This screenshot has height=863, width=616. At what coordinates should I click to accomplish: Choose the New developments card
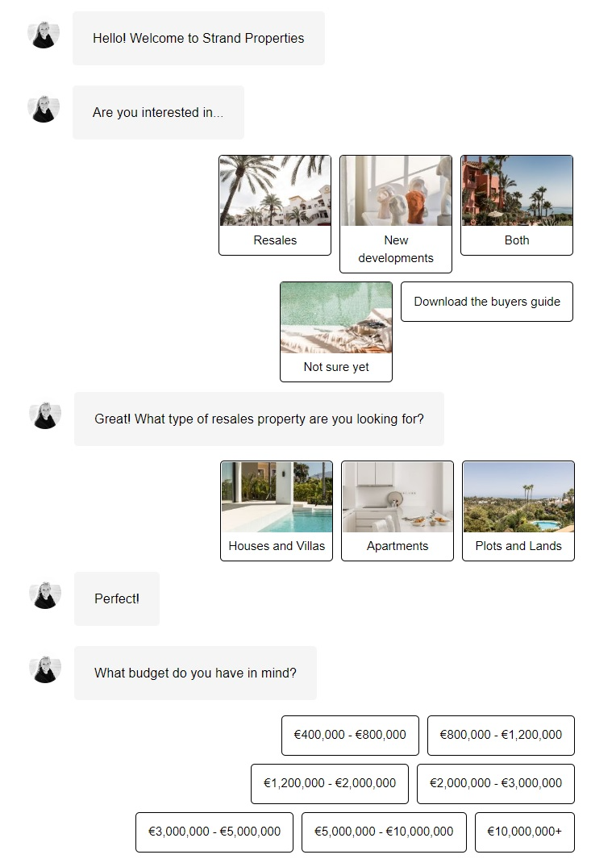396,214
